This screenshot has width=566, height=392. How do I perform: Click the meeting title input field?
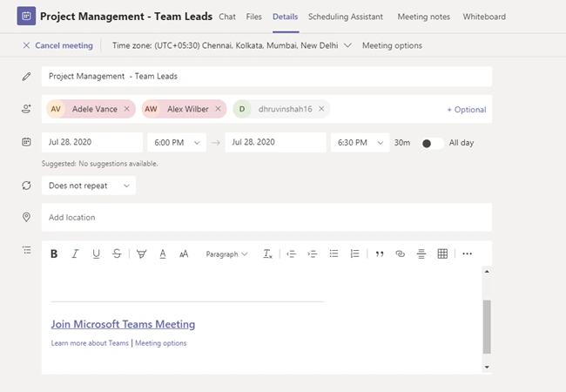tap(266, 77)
